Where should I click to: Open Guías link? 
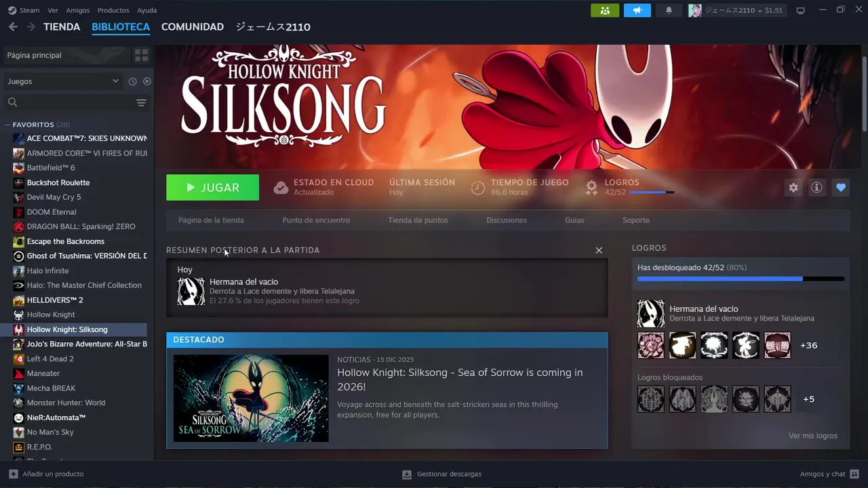tap(574, 220)
